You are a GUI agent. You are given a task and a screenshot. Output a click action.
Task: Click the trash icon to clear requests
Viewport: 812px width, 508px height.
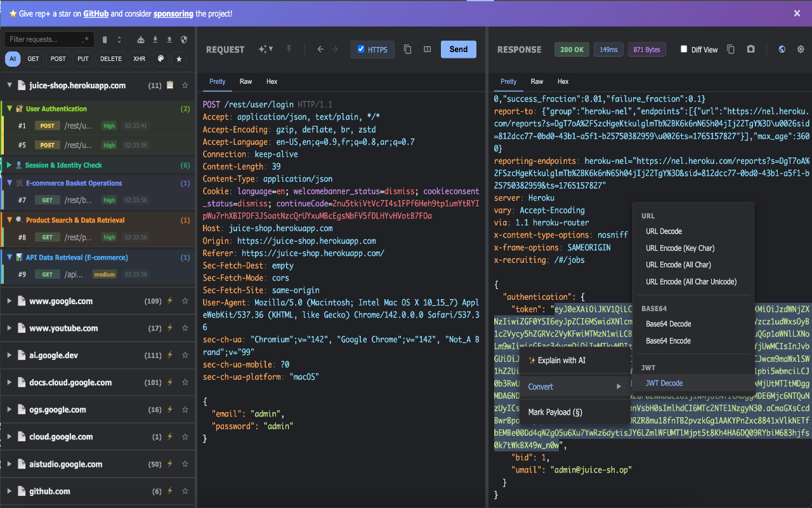click(105, 39)
